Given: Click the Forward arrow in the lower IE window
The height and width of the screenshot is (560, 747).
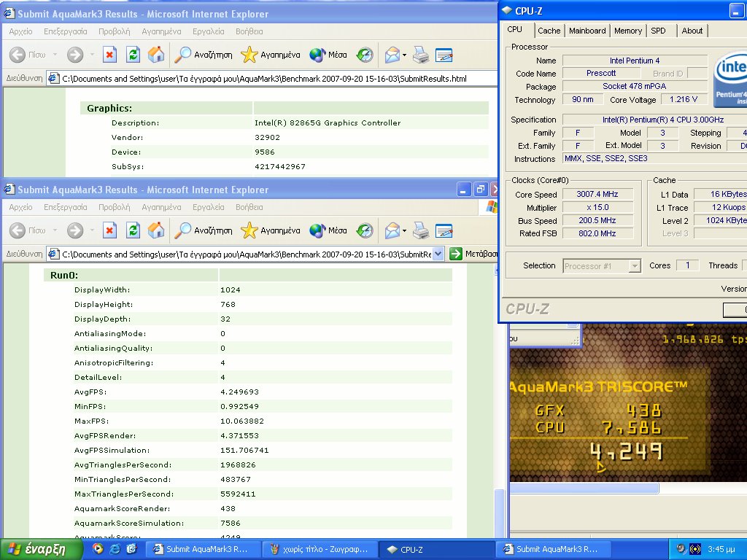Looking at the screenshot, I should (75, 230).
